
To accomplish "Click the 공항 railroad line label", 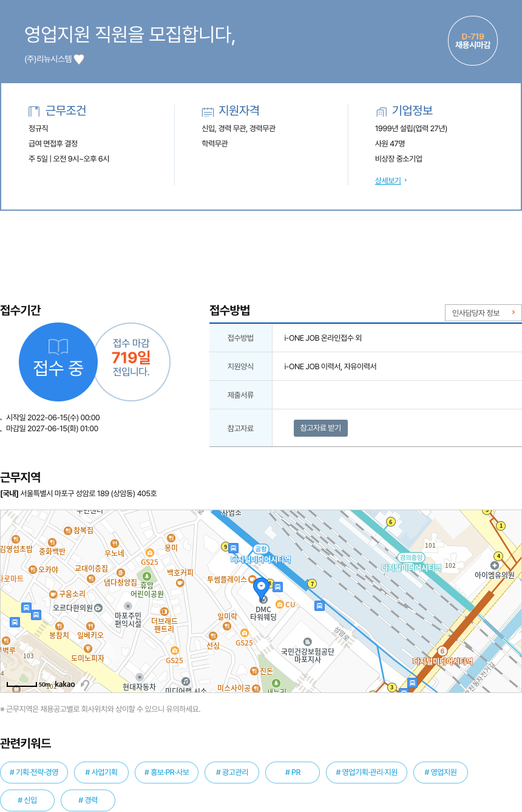I will pos(260,548).
